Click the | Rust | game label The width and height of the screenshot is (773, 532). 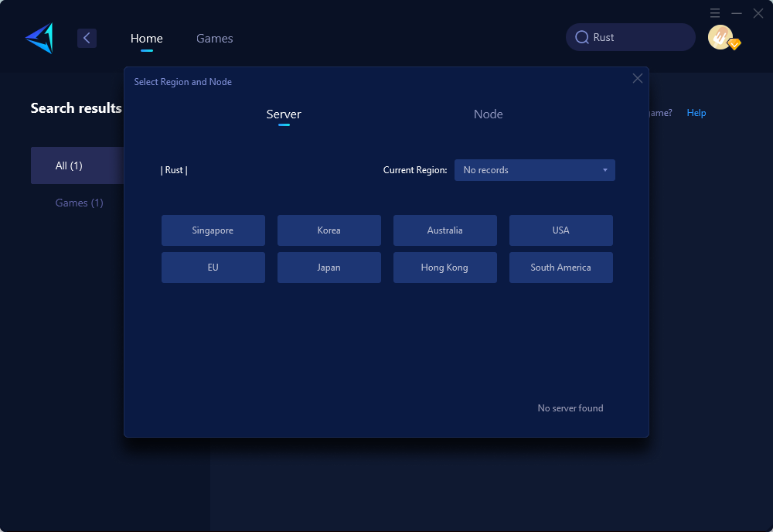pos(174,170)
